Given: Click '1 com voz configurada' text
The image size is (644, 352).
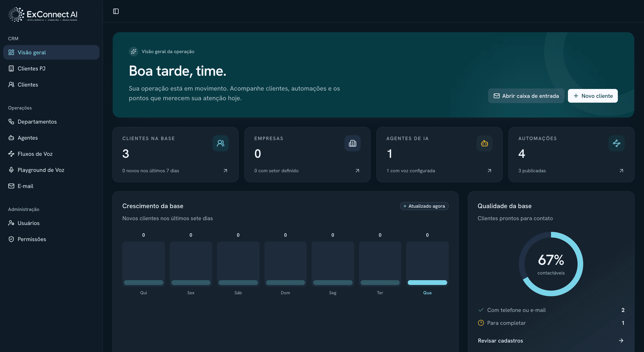Looking at the screenshot, I should (x=411, y=171).
